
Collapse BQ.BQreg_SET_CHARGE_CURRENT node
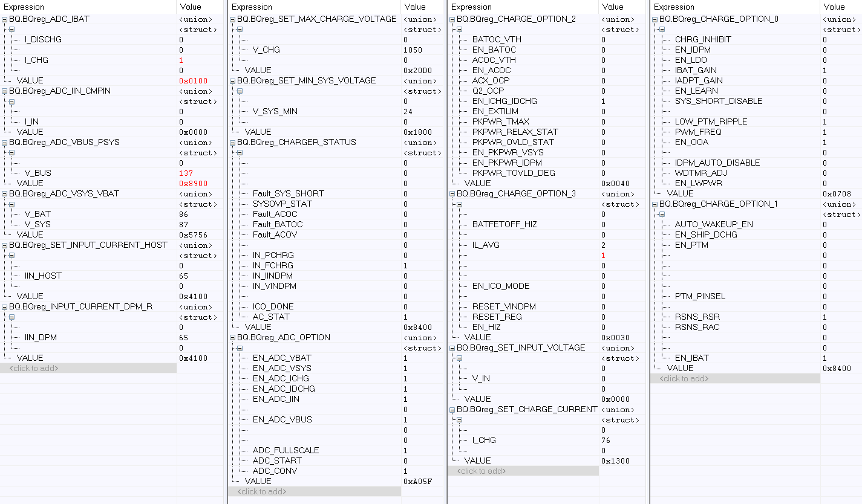[x=452, y=410]
